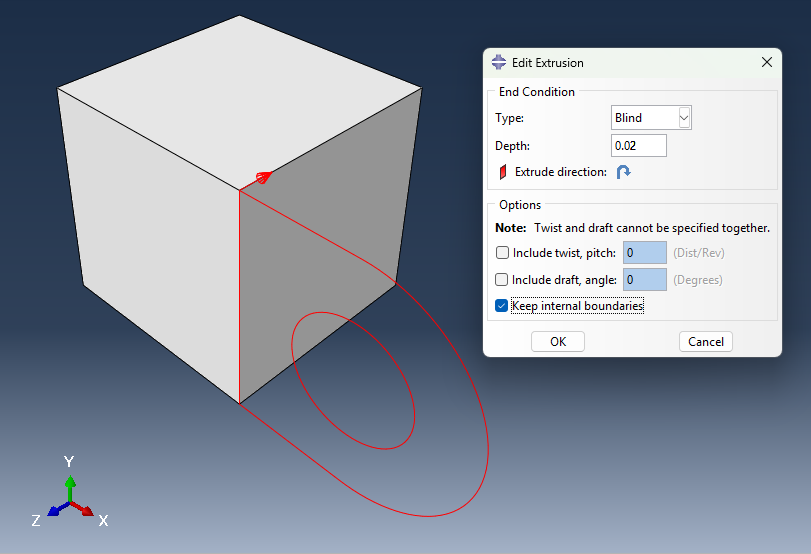Click the Edit Extrusion title bar logo icon
The image size is (811, 554).
499,62
